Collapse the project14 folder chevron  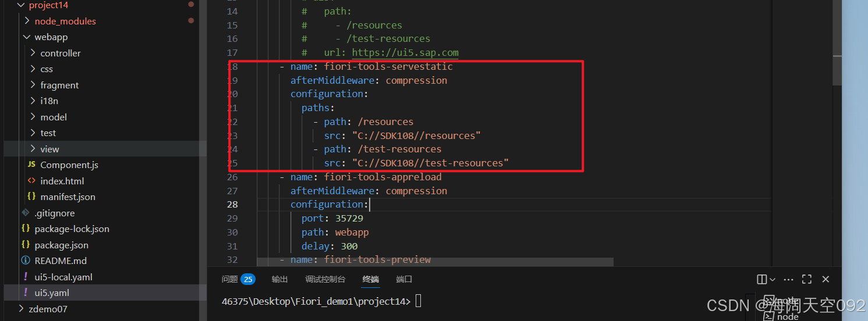pos(22,5)
